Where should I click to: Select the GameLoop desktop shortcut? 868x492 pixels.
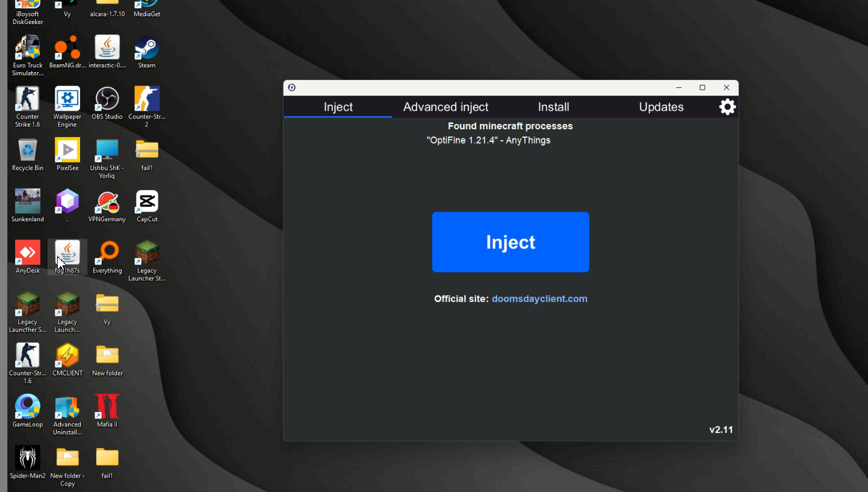(x=28, y=411)
